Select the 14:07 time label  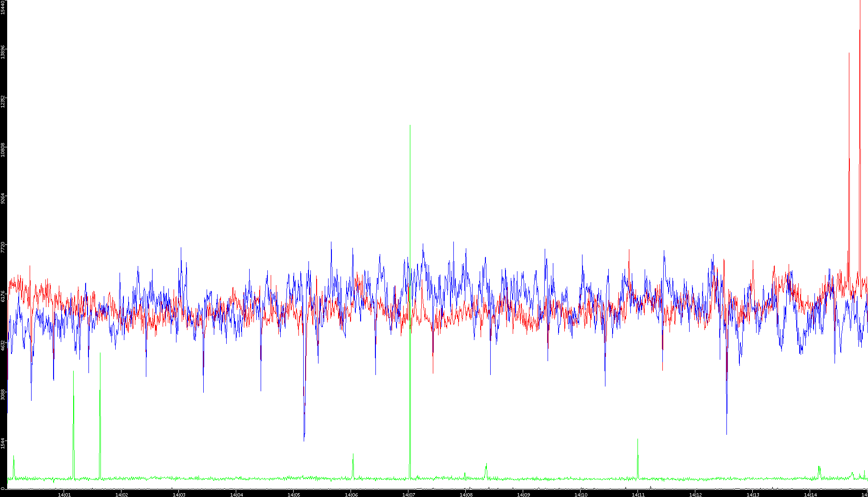[408, 495]
